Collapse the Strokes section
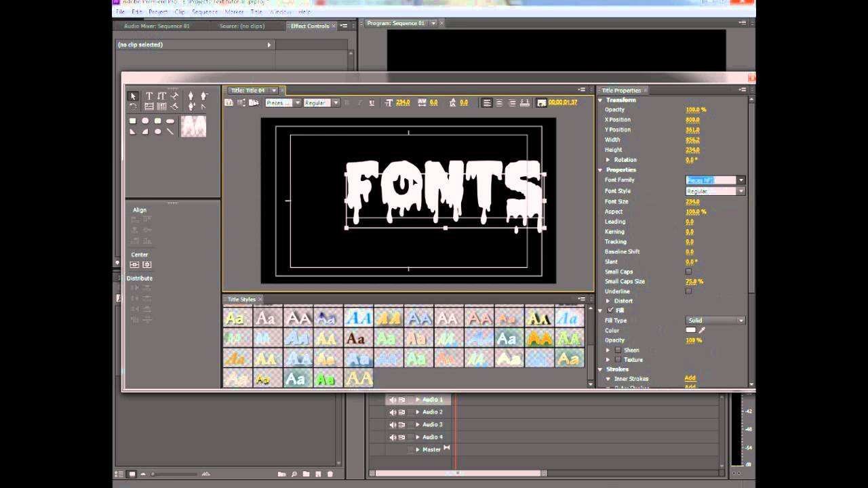The width and height of the screenshot is (868, 488). 600,369
